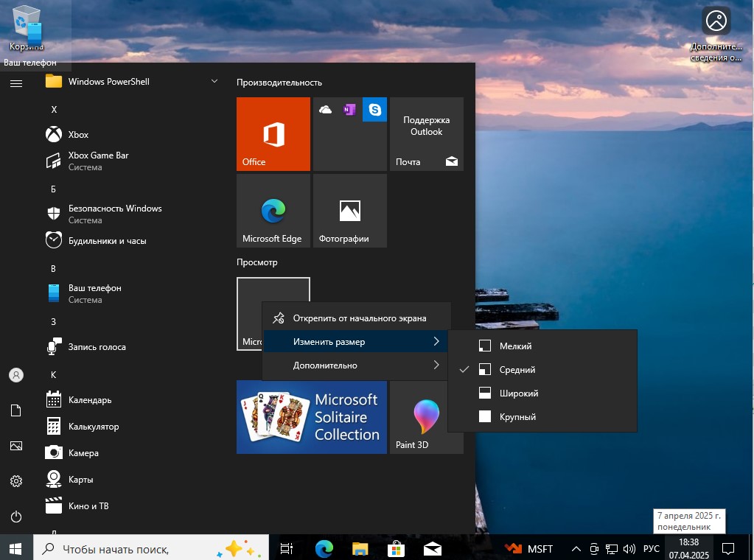The width and height of the screenshot is (754, 560).
Task: Open Запись голоса app
Action: 132,346
